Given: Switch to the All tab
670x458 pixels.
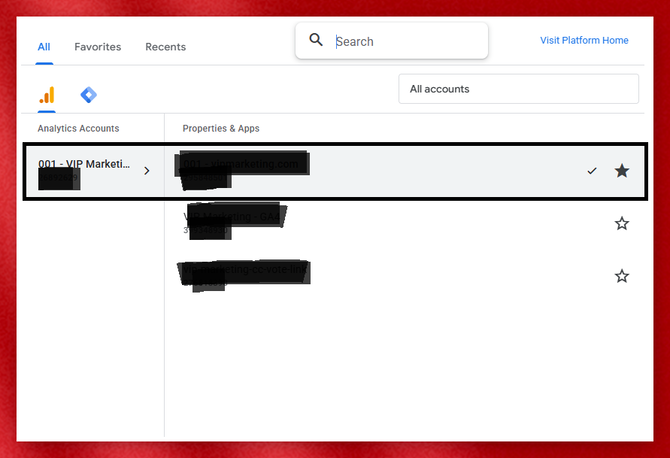Looking at the screenshot, I should click(x=44, y=47).
